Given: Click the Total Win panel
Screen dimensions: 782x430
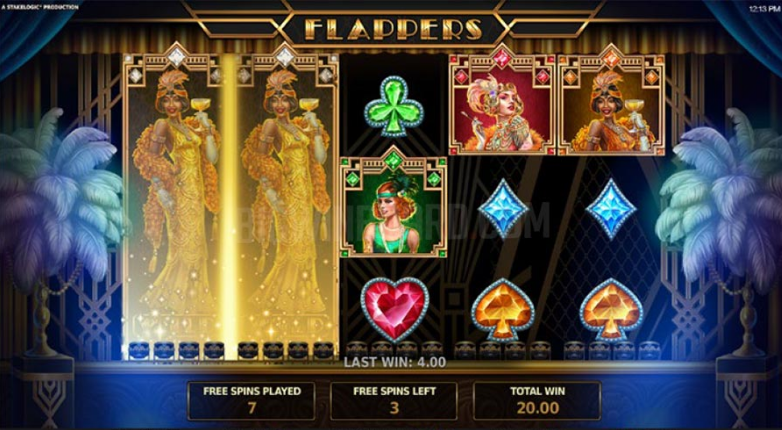Looking at the screenshot, I should [537, 401].
